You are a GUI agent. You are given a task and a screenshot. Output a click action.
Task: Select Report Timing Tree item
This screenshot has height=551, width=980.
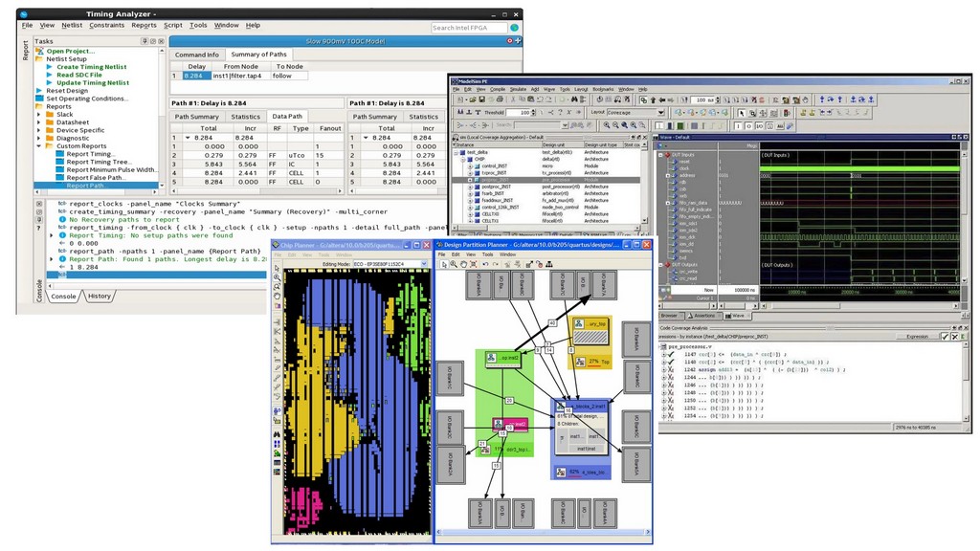tap(98, 162)
